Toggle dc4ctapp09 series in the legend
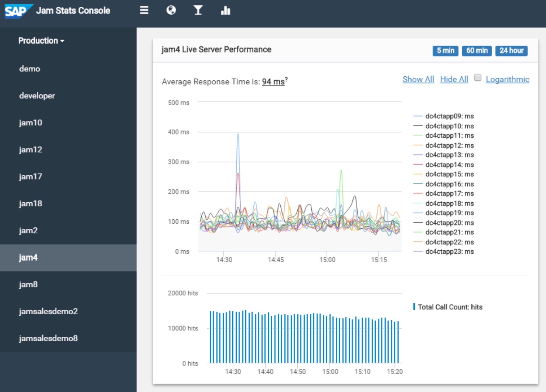Image resolution: width=546 pixels, height=392 pixels. pos(449,116)
